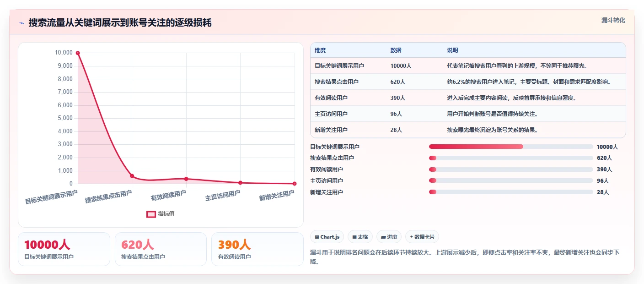Viewport: 644px width, 284px height.
Task: Click the 主页访问用户 x-axis label
Action: pyautogui.click(x=223, y=196)
